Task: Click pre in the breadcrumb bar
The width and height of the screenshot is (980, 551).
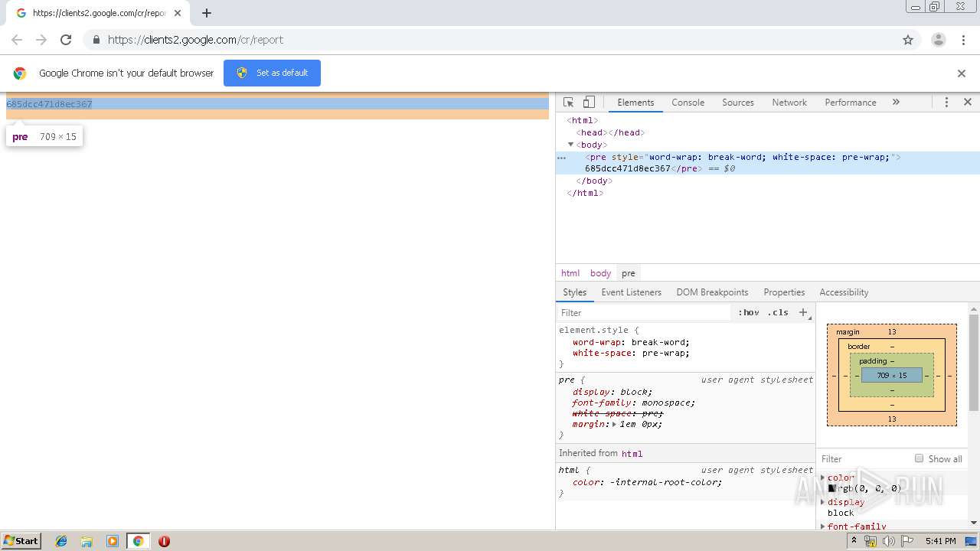Action: point(629,273)
